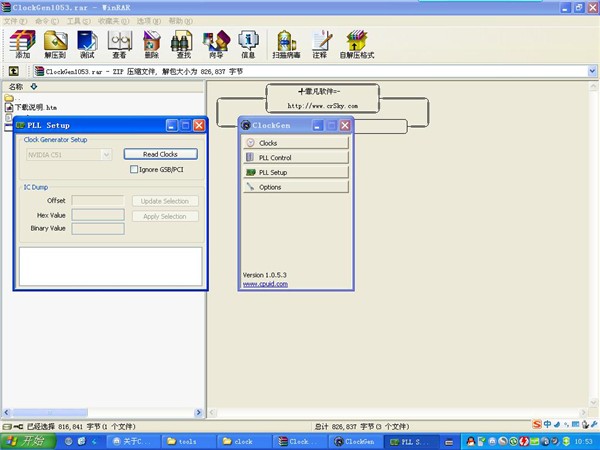
Task: Switch to the 关于C... taskbar button
Action: click(x=132, y=442)
